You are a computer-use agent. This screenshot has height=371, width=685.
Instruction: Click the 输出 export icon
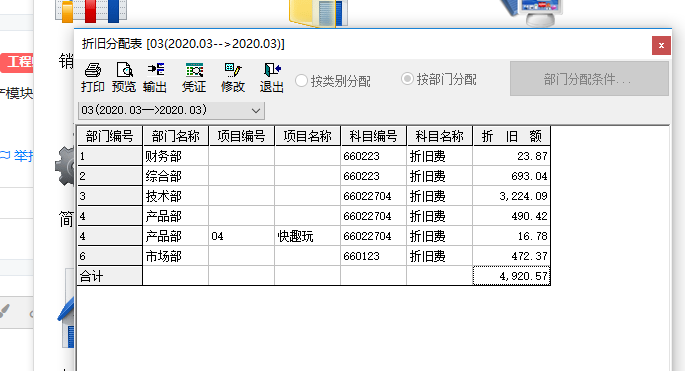pyautogui.click(x=155, y=77)
